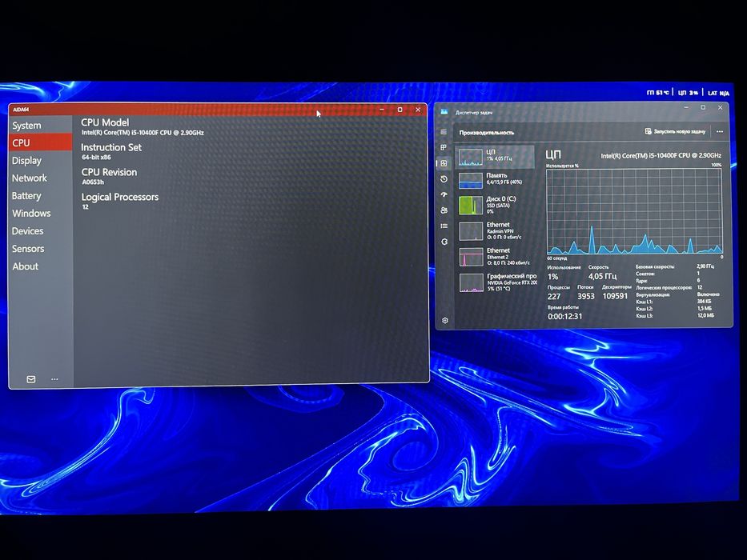Select the Графический процессор NVIDIA item
Viewport: 747px width, 560px height.
pyautogui.click(x=496, y=282)
